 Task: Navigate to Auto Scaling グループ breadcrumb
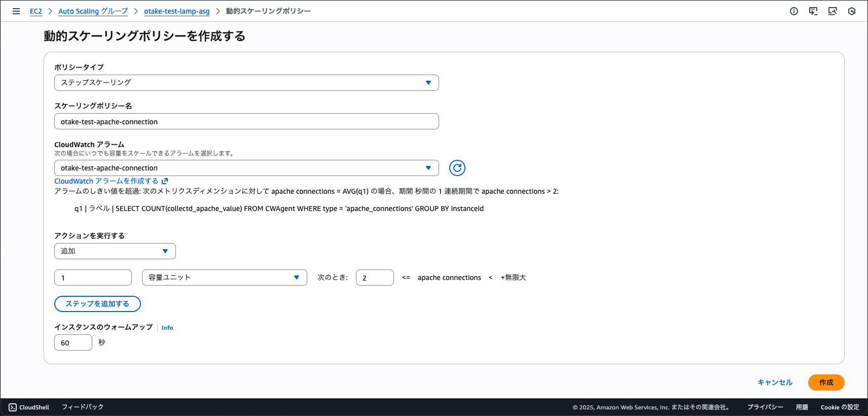pos(93,11)
